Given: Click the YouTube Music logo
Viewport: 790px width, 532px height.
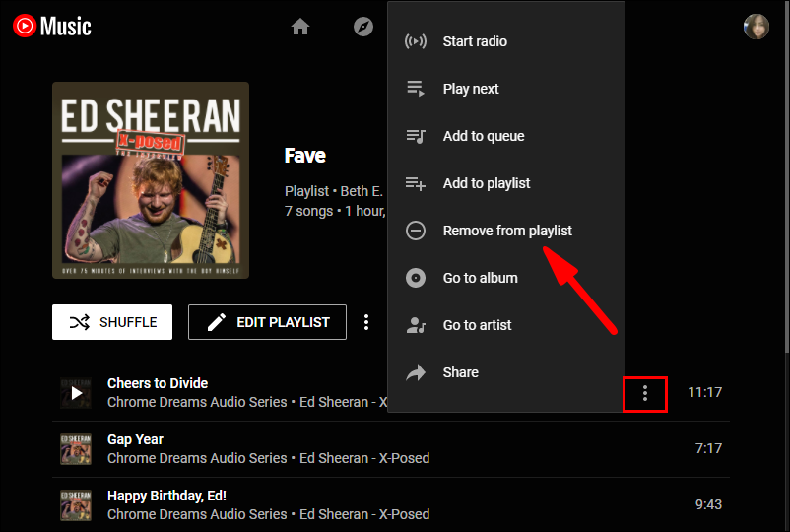Looking at the screenshot, I should 52,26.
